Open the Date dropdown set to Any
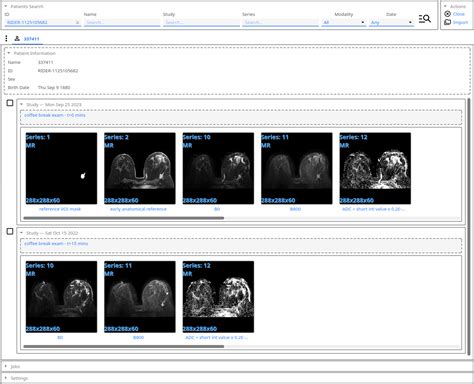The height and width of the screenshot is (384, 474). 391,22
